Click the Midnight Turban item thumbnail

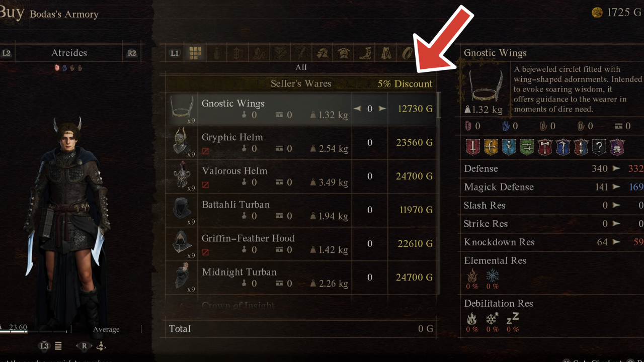coord(182,278)
